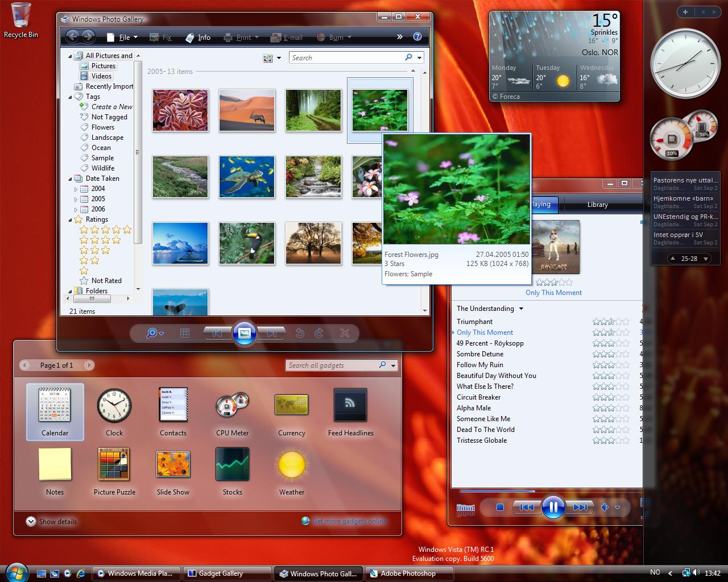Filter by five star rating
Image resolution: width=728 pixels, height=582 pixels.
(105, 230)
